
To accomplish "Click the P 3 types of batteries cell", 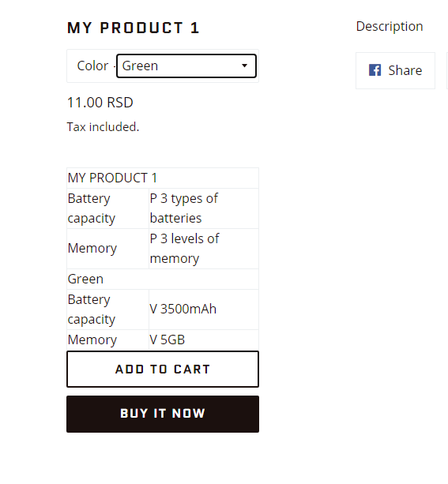I will [x=204, y=208].
